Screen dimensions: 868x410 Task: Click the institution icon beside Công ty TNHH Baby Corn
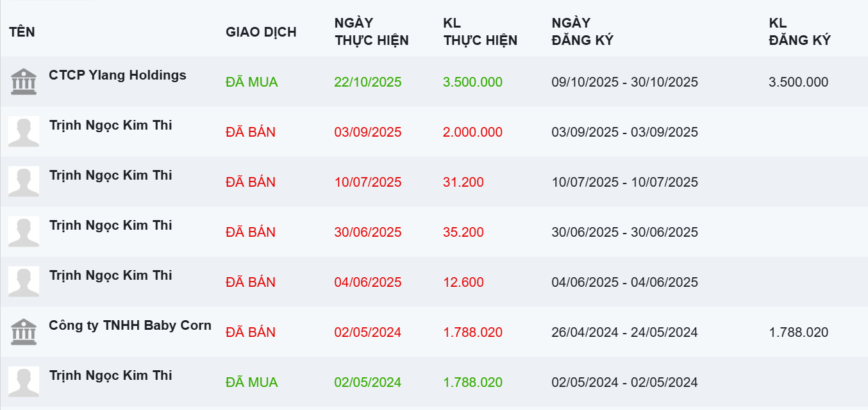pyautogui.click(x=24, y=332)
